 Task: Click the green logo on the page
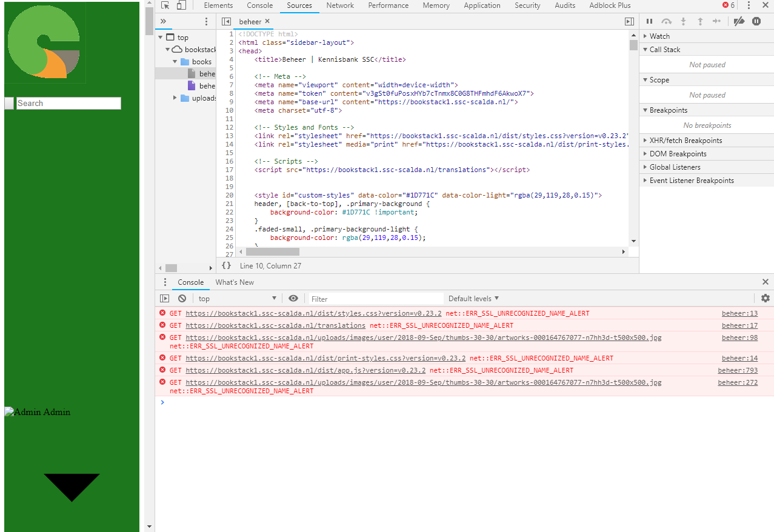click(x=45, y=42)
